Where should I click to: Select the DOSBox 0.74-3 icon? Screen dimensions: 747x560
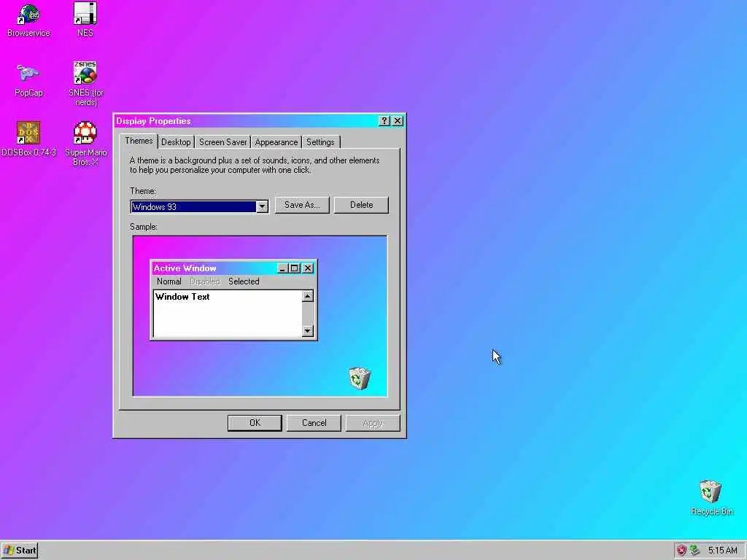(x=28, y=139)
